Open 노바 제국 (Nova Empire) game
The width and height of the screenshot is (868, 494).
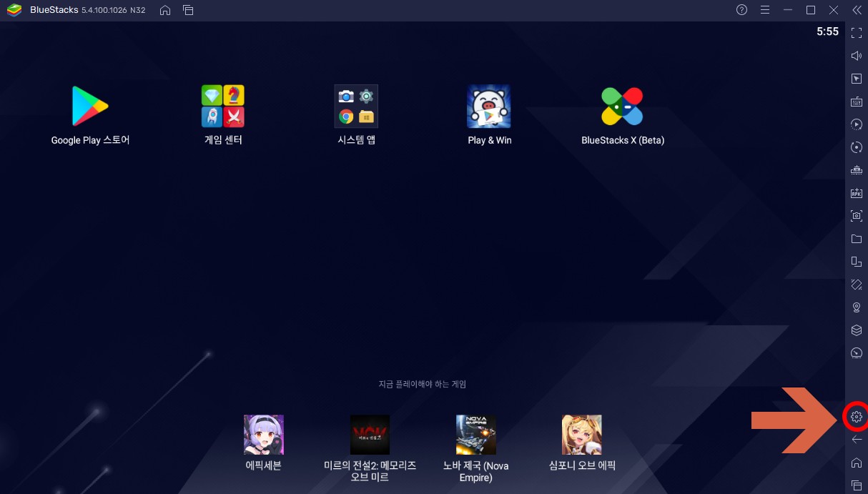475,435
